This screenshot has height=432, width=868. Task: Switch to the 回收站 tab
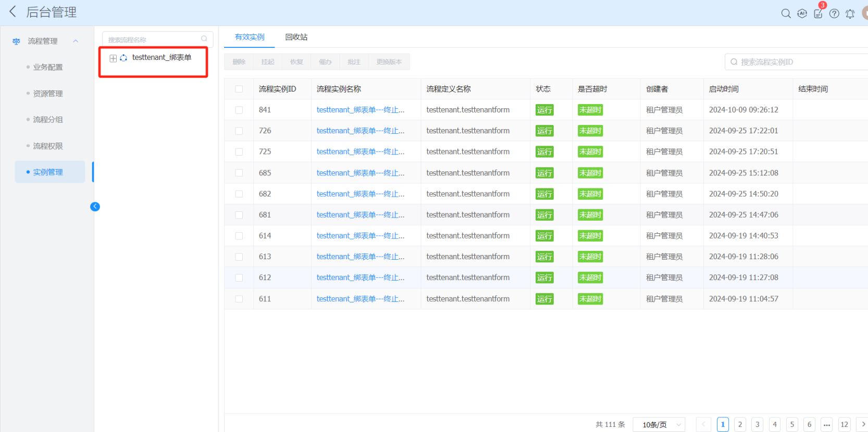point(296,37)
